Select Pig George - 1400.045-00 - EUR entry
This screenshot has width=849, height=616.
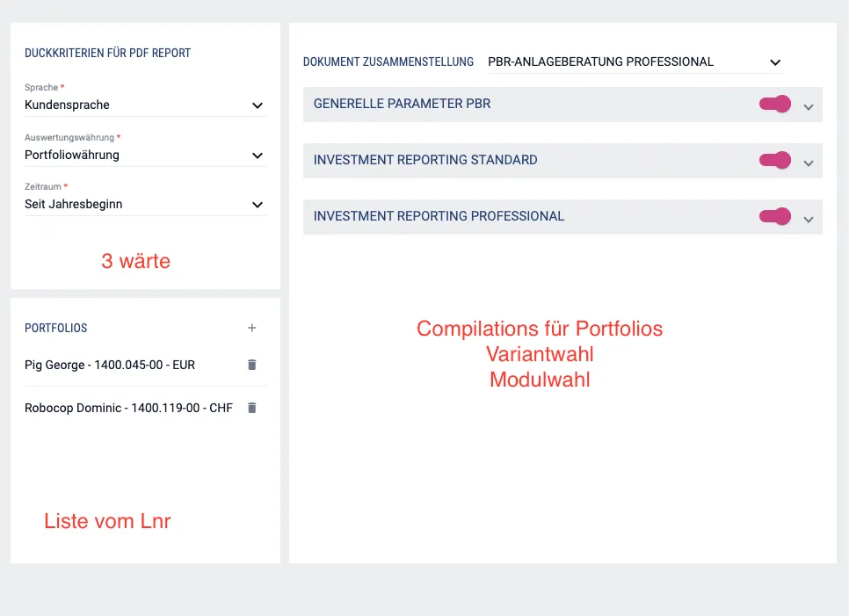[x=109, y=365]
